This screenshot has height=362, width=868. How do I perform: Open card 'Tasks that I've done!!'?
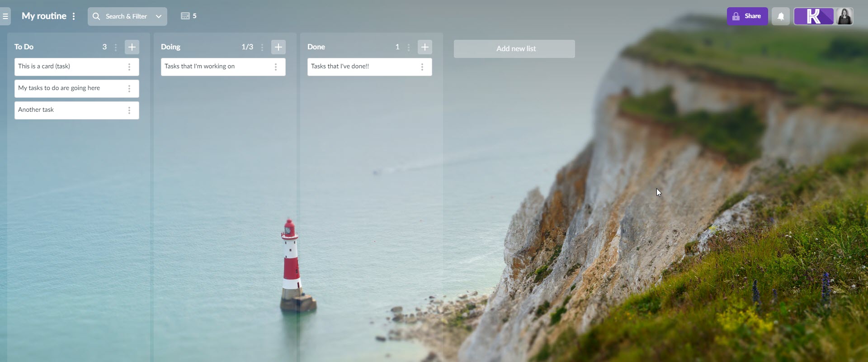[370, 67]
